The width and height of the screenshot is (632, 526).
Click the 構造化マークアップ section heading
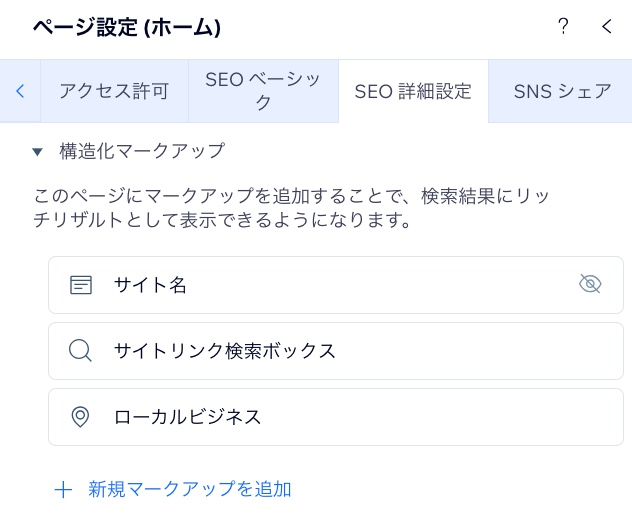(x=142, y=151)
